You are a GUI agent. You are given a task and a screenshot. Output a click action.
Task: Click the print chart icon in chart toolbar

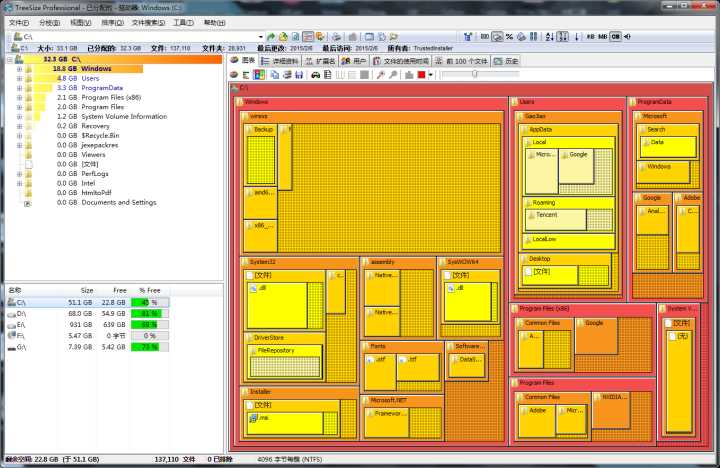click(x=287, y=74)
